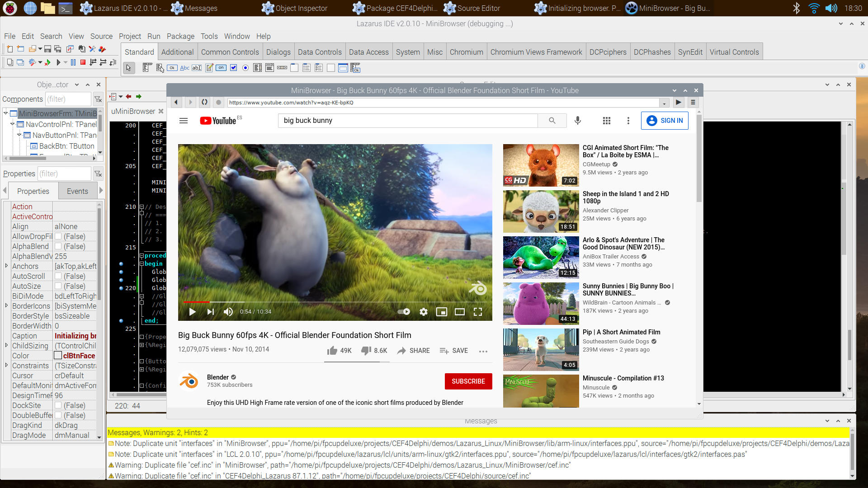Click the red Stop debugging icon
868x488 pixels.
click(83, 62)
